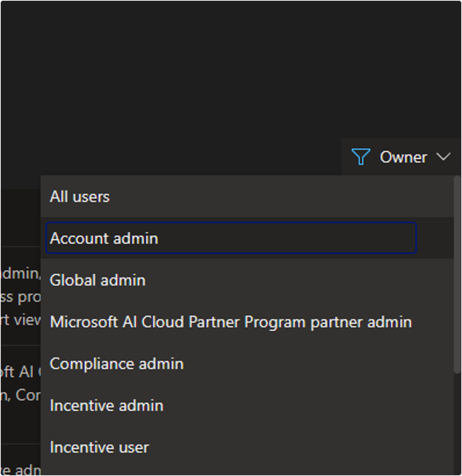This screenshot has height=476, width=462.
Task: Choose the Account admin role option
Action: pyautogui.click(x=231, y=238)
